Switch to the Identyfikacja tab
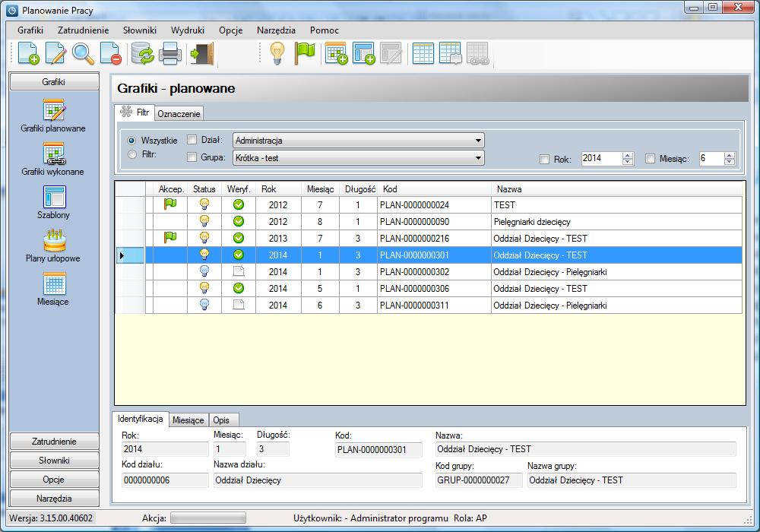760x532 pixels. [x=140, y=419]
